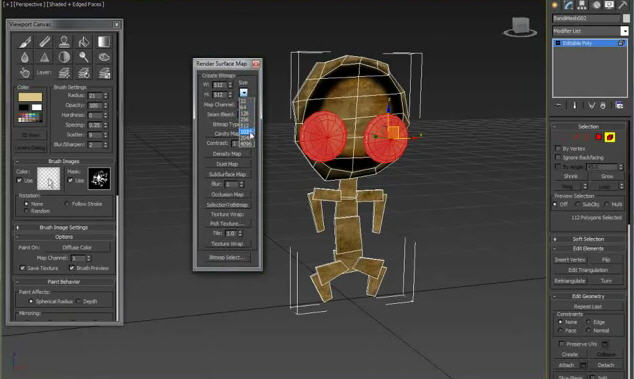Toggle the Color Use checkbox in Brush Images

pos(19,180)
